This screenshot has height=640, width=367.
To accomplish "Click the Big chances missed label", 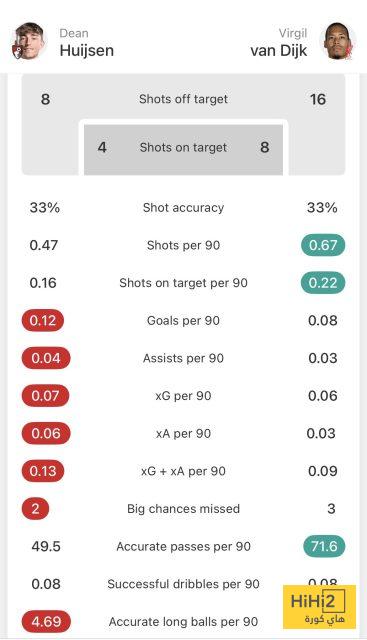I will click(x=183, y=509).
